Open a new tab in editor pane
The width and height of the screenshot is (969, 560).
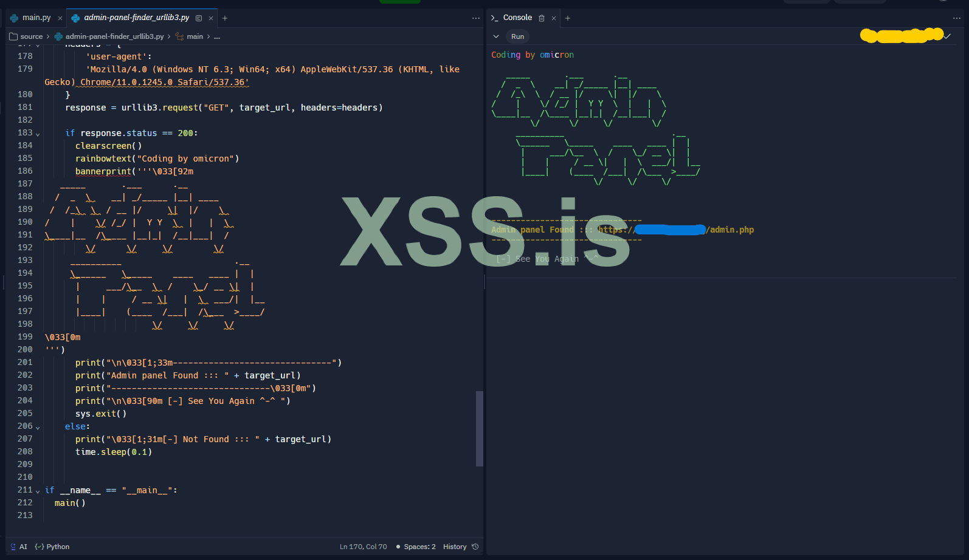(225, 18)
